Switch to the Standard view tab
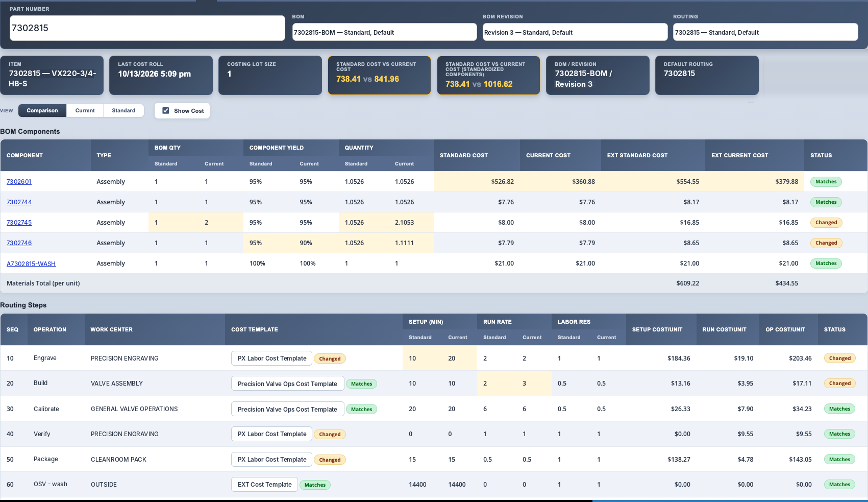The height and width of the screenshot is (502, 868). coord(123,110)
